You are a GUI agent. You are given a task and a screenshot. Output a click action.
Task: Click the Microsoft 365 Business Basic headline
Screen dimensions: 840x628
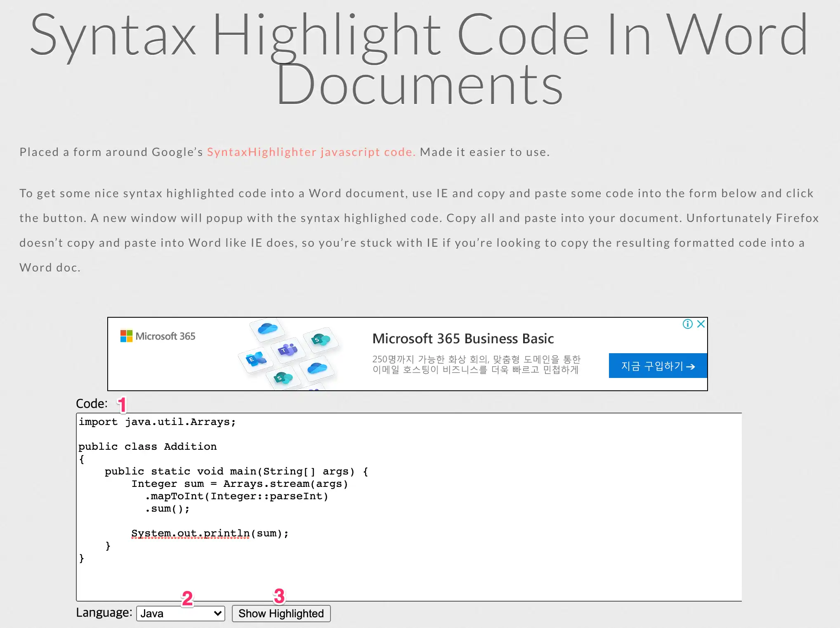[463, 338]
